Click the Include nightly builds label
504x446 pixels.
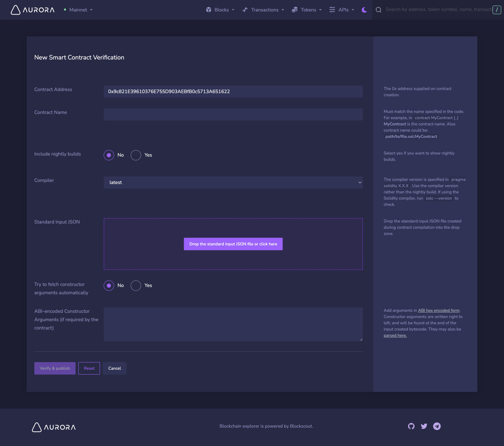point(58,154)
